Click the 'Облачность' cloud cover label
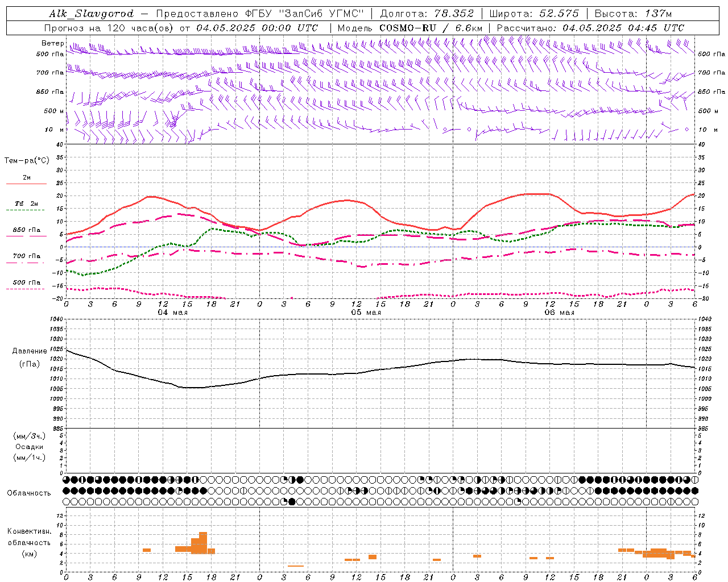728x582 pixels. click(29, 493)
